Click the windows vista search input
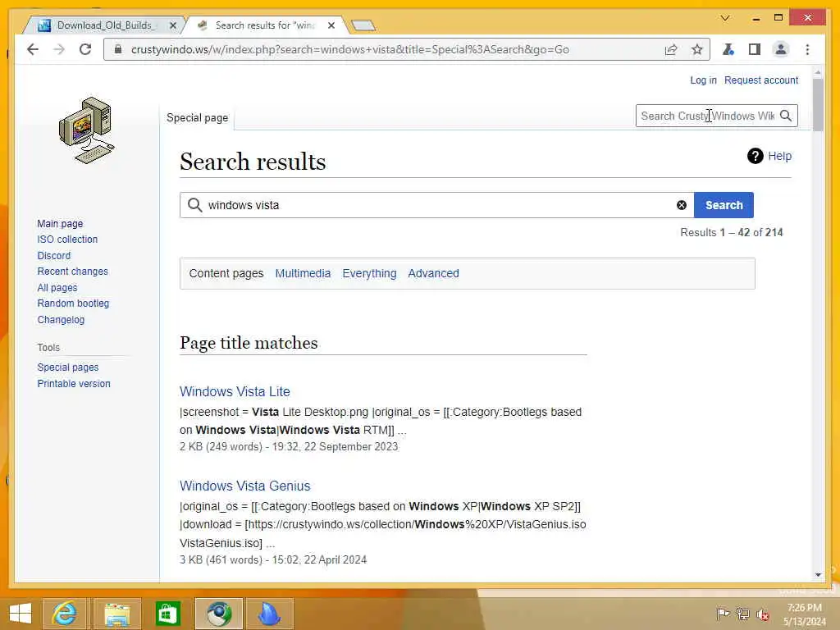 coord(436,205)
